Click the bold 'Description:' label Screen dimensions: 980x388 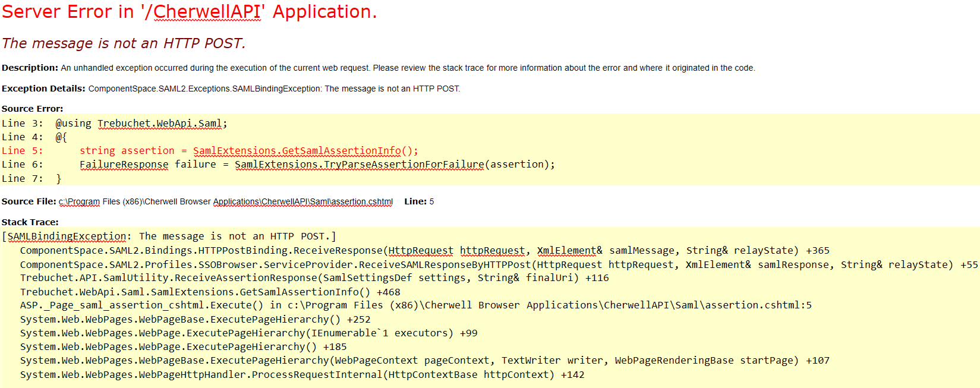coord(30,68)
